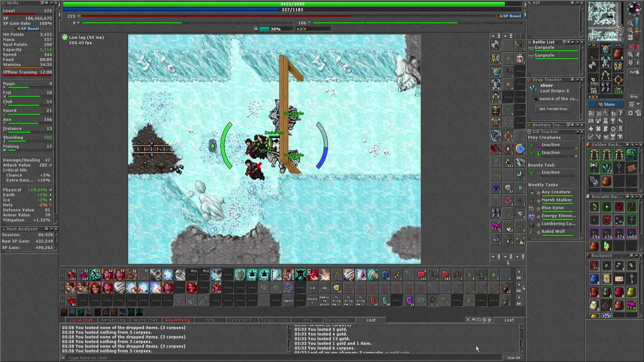This screenshot has height=362, width=644.
Task: Select the red crossed-swords offensive stance
Action: (x=630, y=46)
